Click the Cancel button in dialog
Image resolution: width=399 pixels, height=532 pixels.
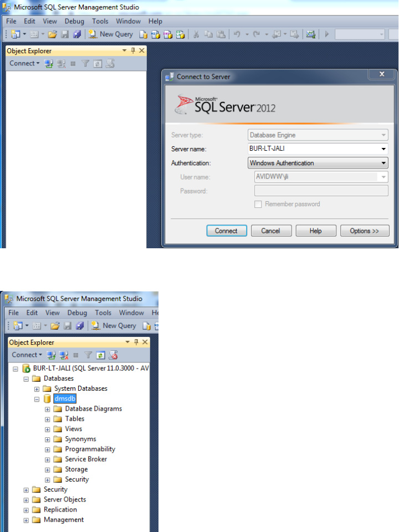pos(271,231)
